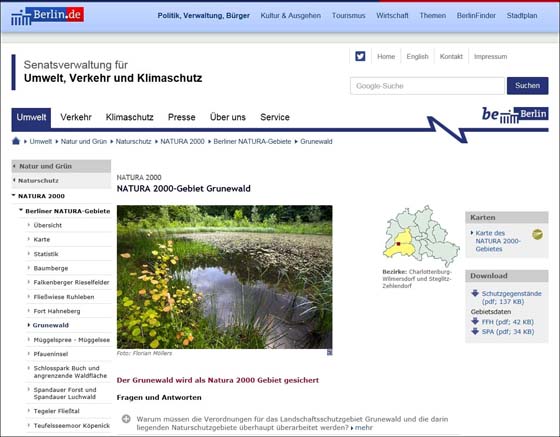Viewport: 560px width, 437px height.
Task: Go back to Naturschutz in sidebar
Action: (x=61, y=181)
